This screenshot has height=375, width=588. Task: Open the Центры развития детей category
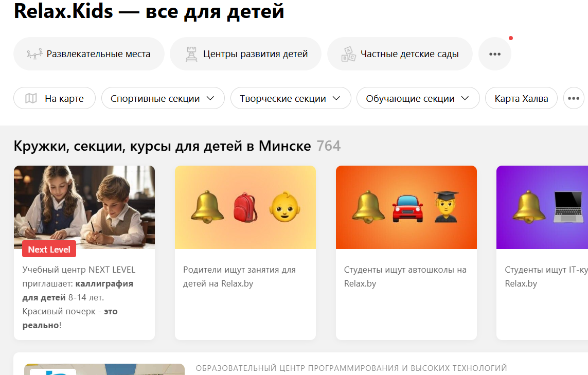pos(245,53)
